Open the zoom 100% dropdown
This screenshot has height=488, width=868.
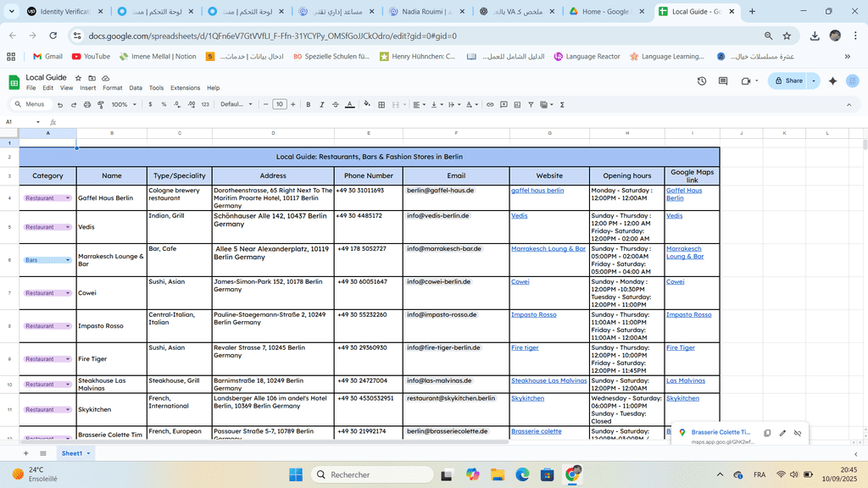pos(122,104)
